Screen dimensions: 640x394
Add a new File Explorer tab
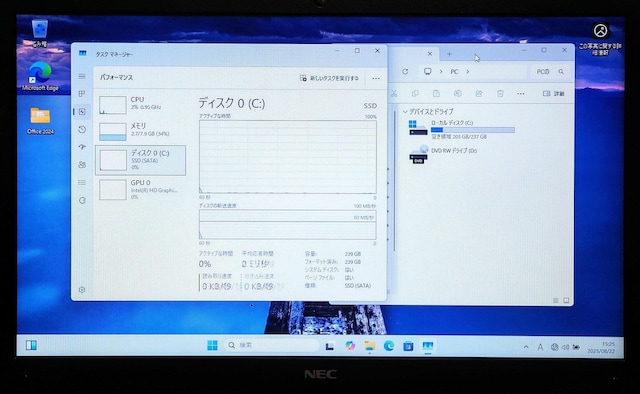coord(449,53)
